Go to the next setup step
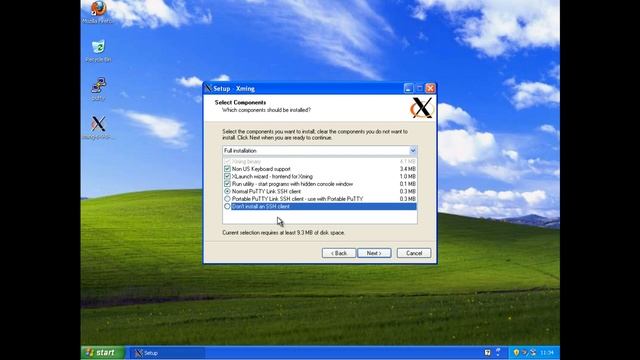 click(x=374, y=253)
